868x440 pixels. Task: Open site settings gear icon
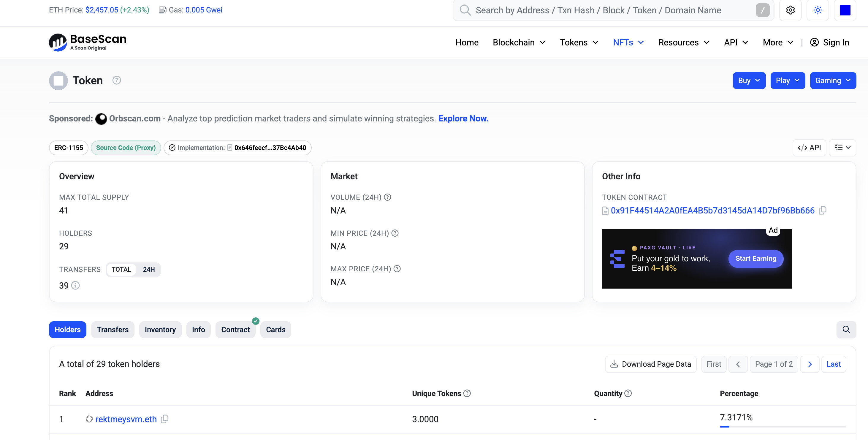(790, 10)
